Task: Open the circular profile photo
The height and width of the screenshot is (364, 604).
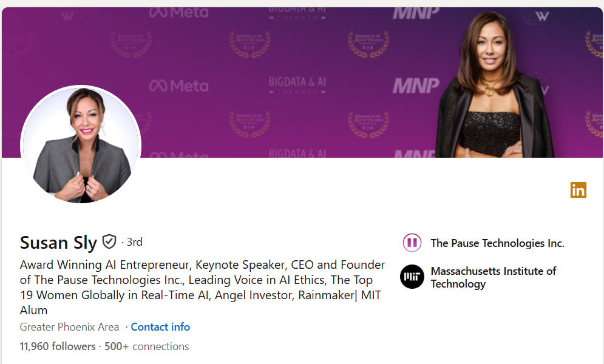Action: (81, 145)
